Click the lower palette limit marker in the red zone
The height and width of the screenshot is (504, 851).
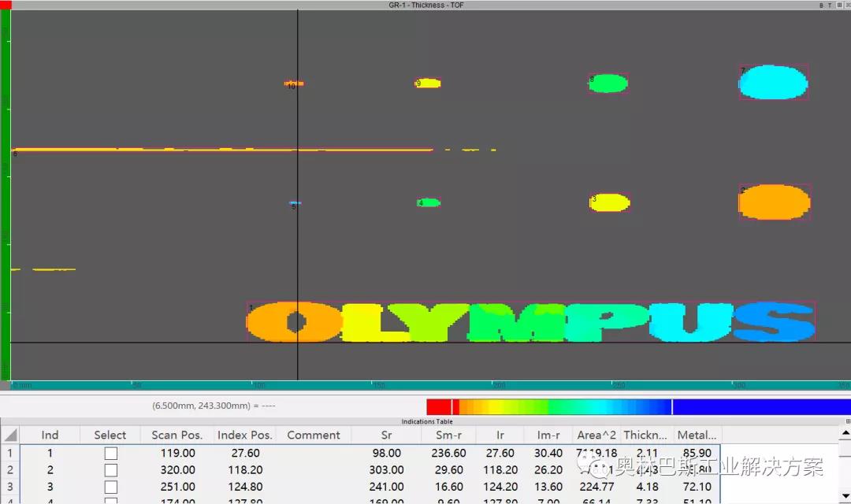pyautogui.click(x=452, y=407)
